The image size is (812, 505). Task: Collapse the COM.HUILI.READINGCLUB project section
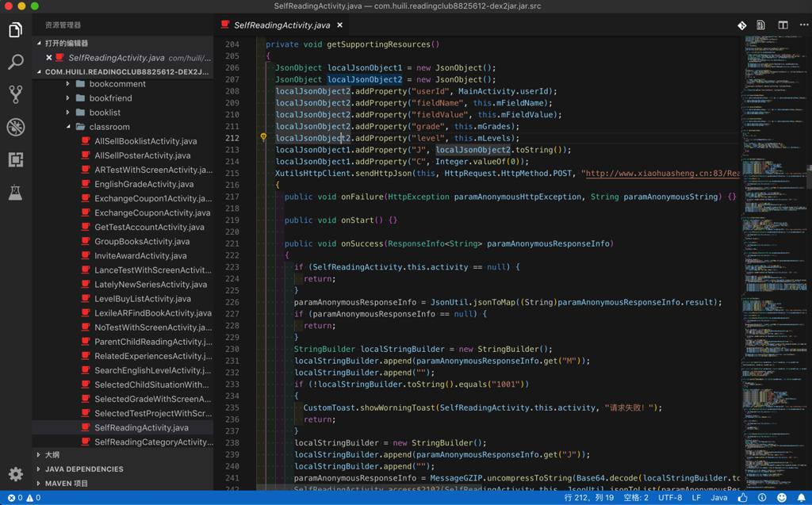click(x=124, y=71)
